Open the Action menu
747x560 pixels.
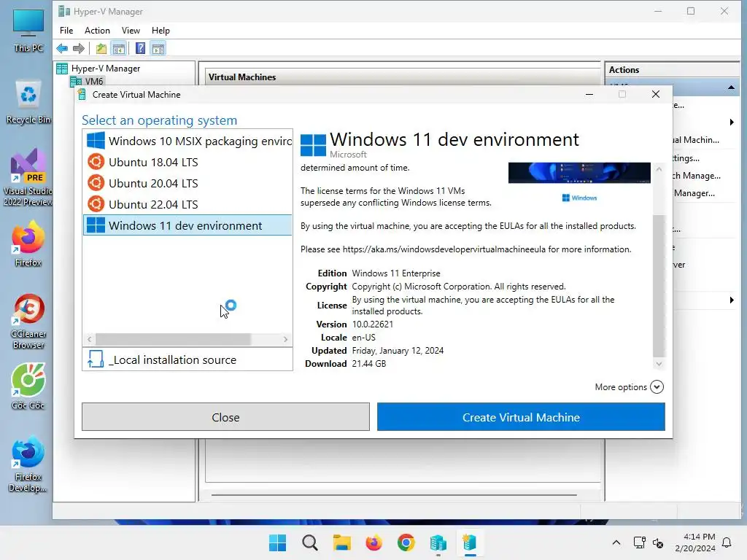[x=97, y=31]
